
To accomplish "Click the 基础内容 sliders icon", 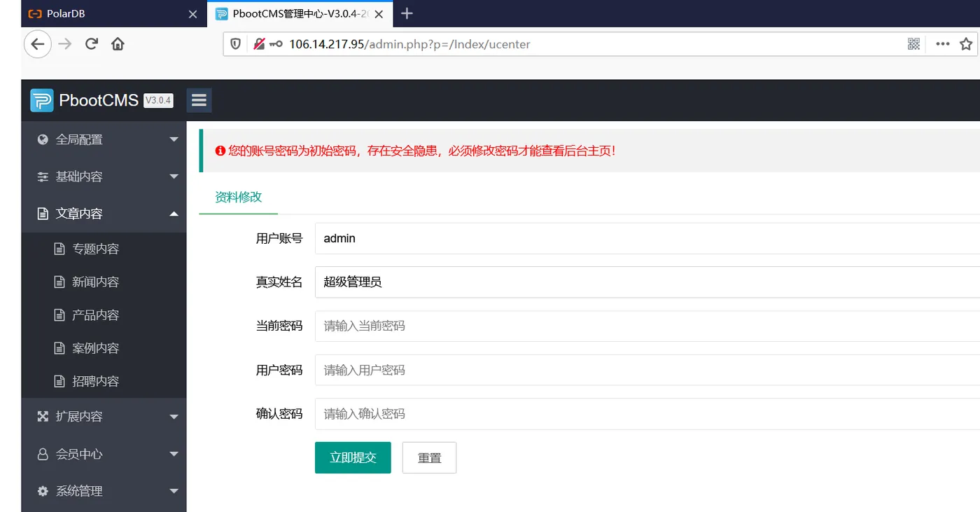I will click(43, 177).
